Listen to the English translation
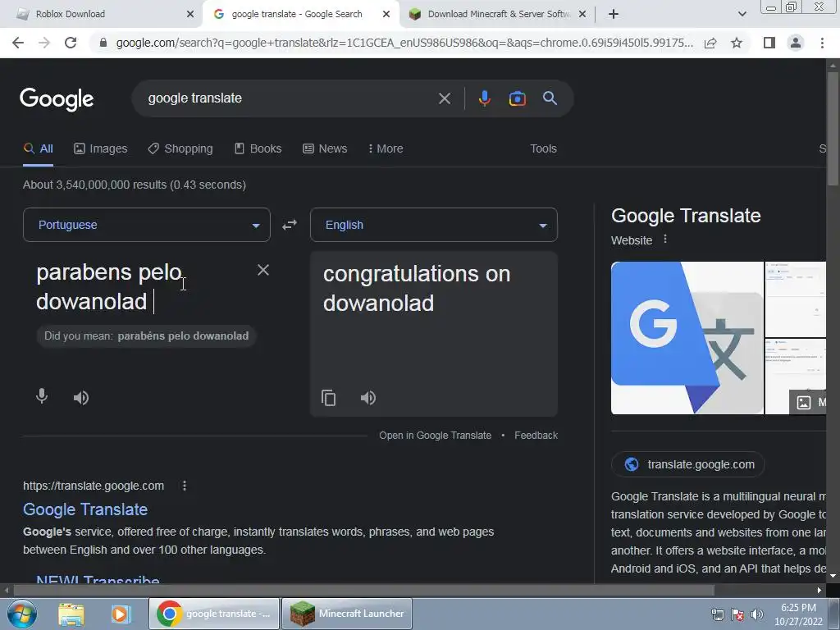The width and height of the screenshot is (840, 630). 368,398
